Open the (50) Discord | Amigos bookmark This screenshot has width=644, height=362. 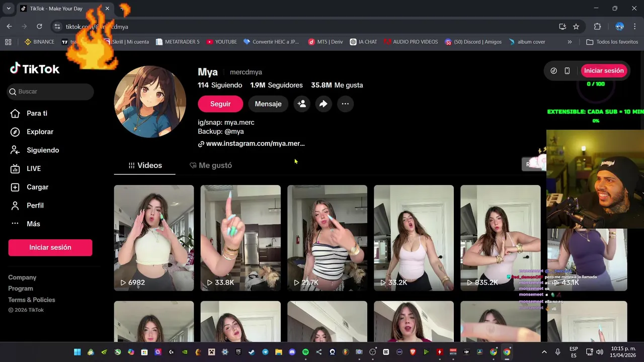pyautogui.click(x=473, y=42)
